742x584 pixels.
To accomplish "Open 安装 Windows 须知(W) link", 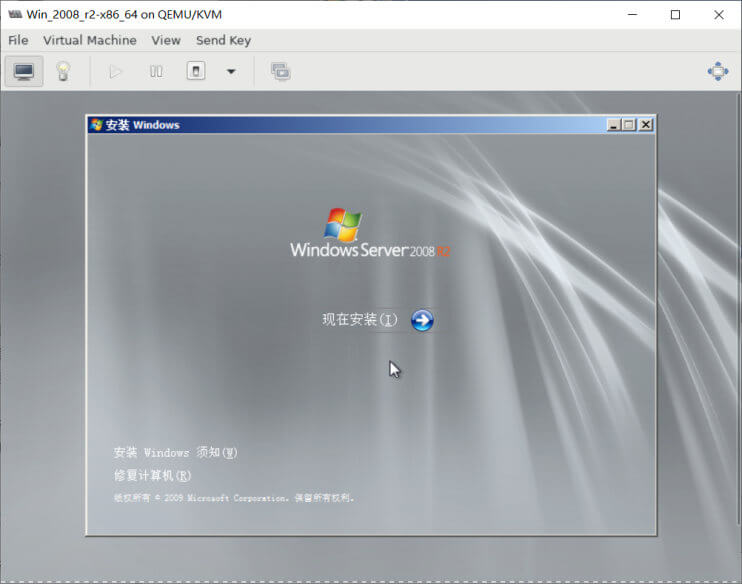I will pos(176,452).
